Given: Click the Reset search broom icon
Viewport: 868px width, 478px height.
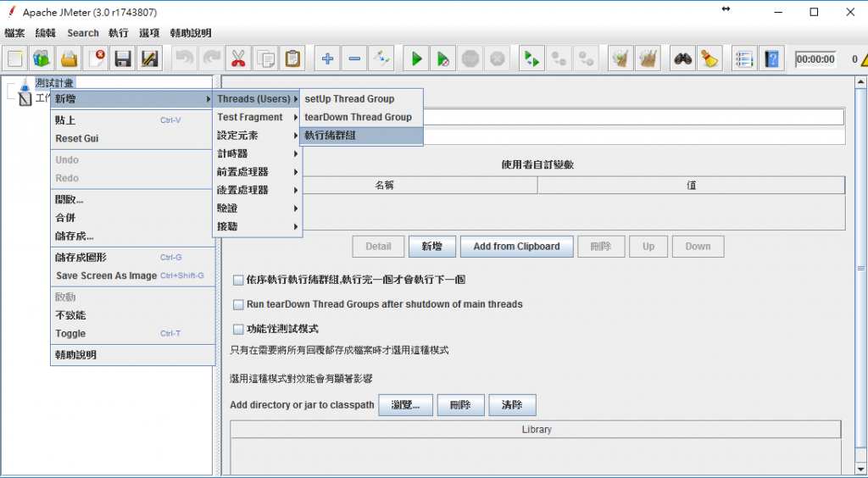Looking at the screenshot, I should 709,58.
